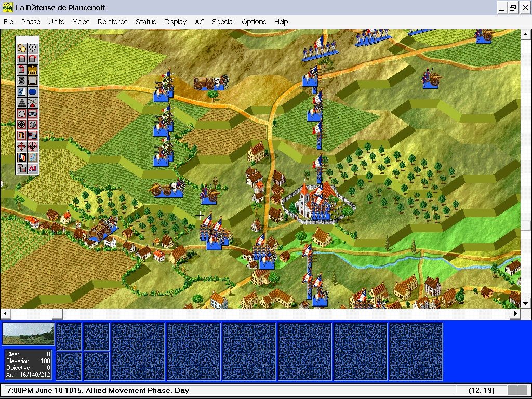Click the turn counterclockwise toolbar icon
Image resolution: width=532 pixels, height=399 pixels.
pyautogui.click(x=22, y=59)
